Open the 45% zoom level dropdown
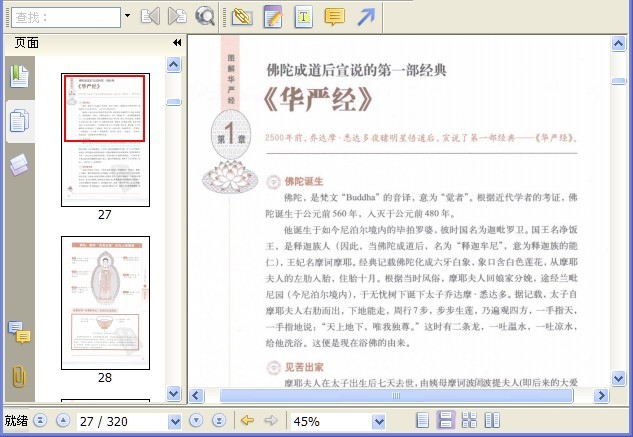 (x=378, y=422)
